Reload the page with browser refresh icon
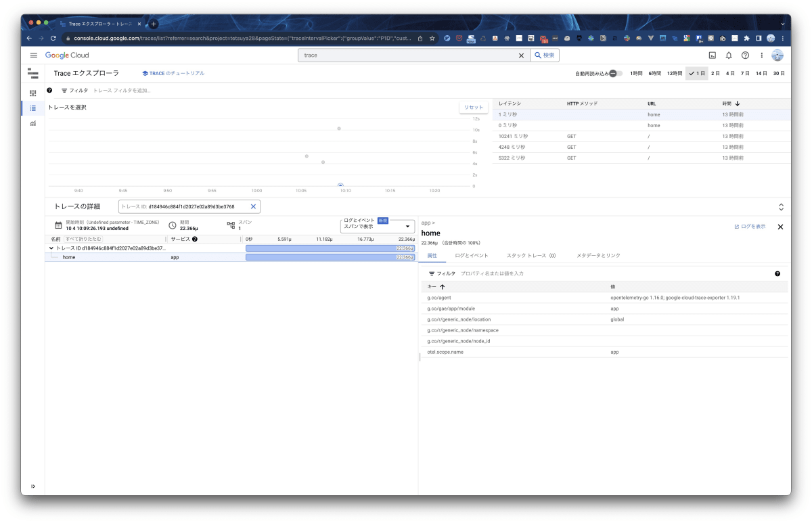The height and width of the screenshot is (523, 812). (x=53, y=38)
